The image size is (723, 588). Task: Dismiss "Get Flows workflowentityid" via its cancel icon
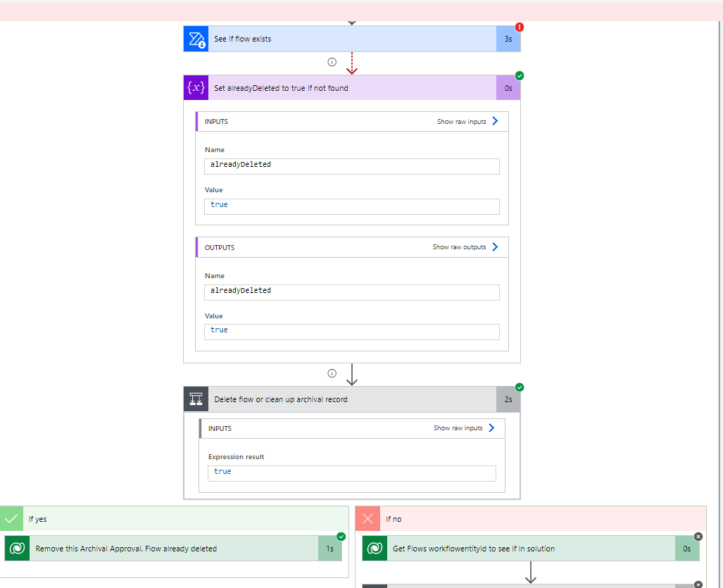click(698, 536)
